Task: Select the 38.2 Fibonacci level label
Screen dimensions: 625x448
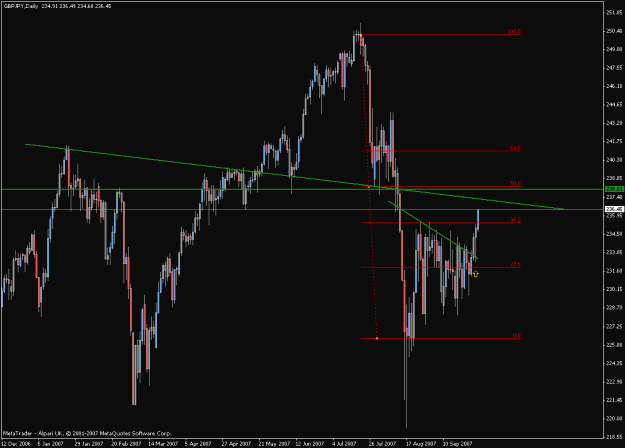Action: pos(515,220)
